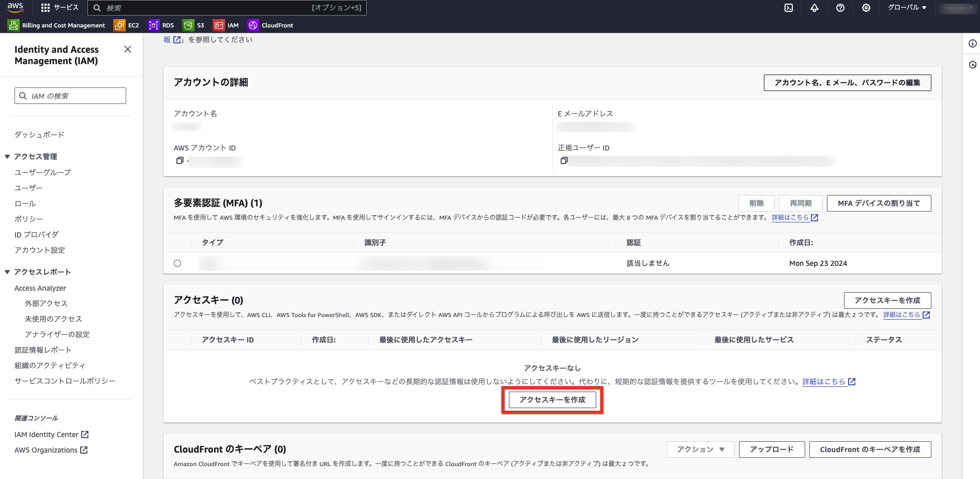Open サービスコントロールポリシー in sidebar
The height and width of the screenshot is (479, 980).
pyautogui.click(x=65, y=381)
